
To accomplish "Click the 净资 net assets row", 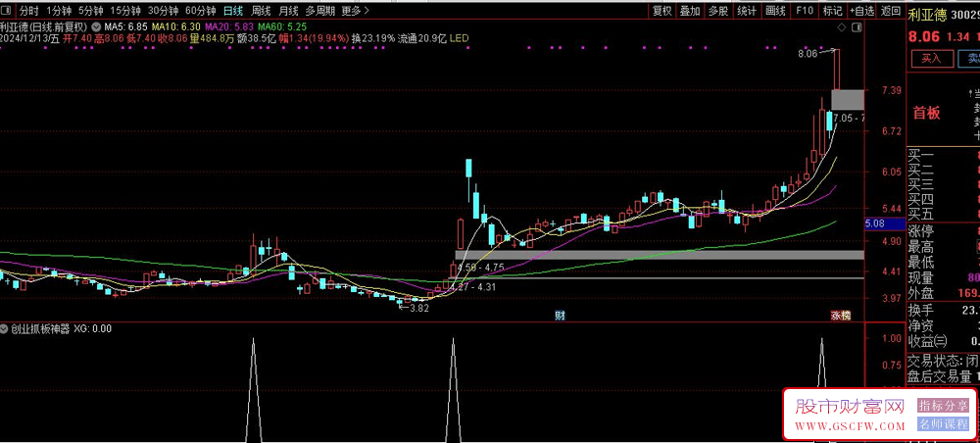I will 943,325.
